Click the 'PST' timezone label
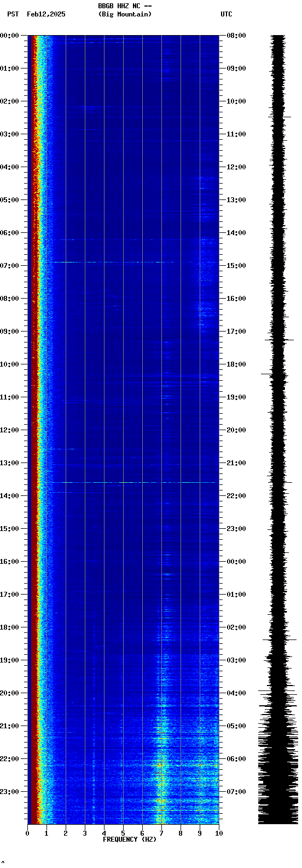 pos(13,14)
